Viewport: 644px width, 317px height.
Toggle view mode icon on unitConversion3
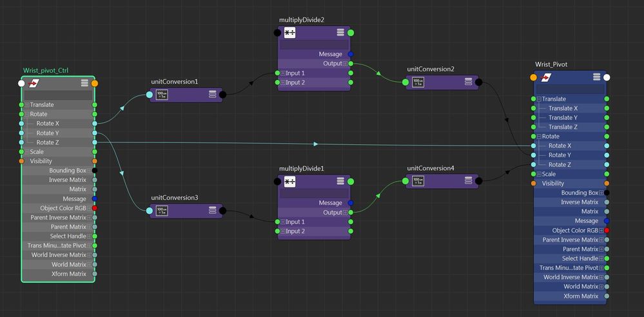coord(212,211)
